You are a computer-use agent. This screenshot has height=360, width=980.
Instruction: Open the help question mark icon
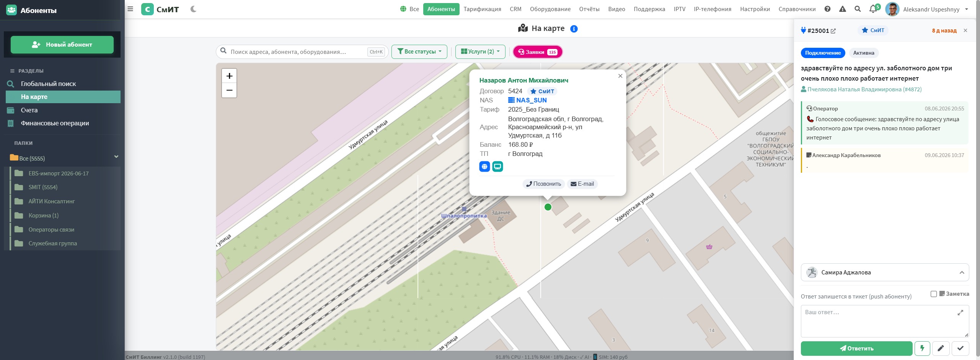click(827, 9)
